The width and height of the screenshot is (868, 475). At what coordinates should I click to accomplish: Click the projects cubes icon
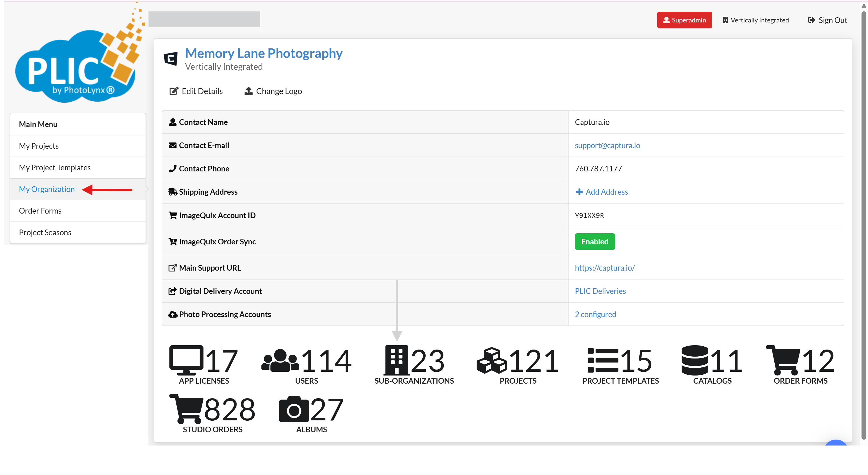click(x=492, y=360)
